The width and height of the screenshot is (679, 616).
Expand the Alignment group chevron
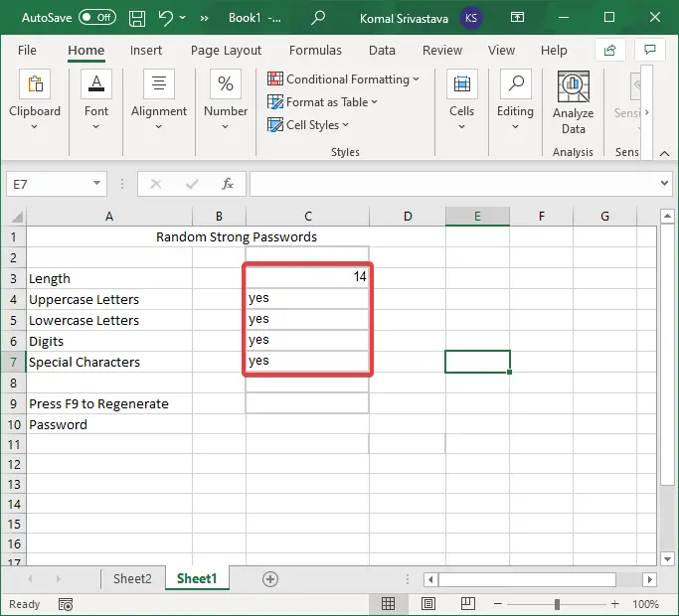(158, 127)
